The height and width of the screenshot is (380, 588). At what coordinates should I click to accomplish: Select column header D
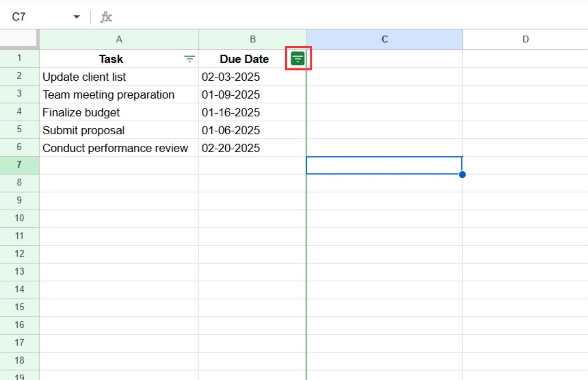526,39
